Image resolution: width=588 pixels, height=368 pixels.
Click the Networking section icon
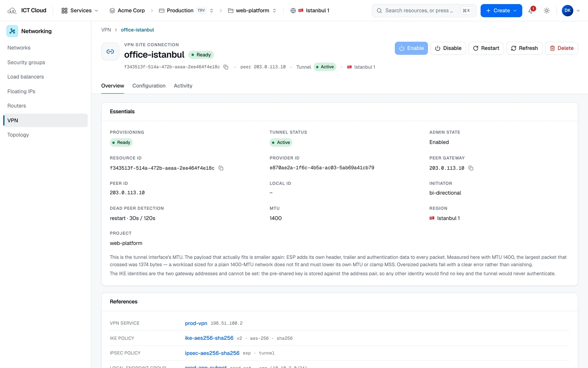coord(12,31)
